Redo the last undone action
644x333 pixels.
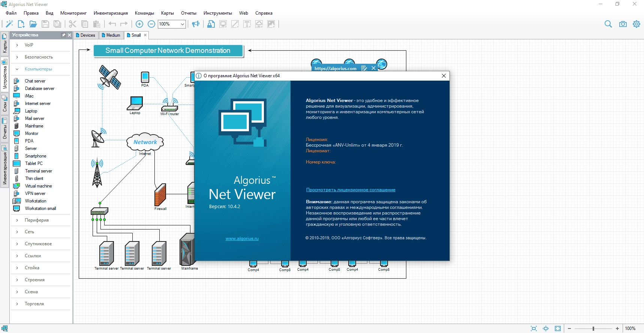click(124, 24)
